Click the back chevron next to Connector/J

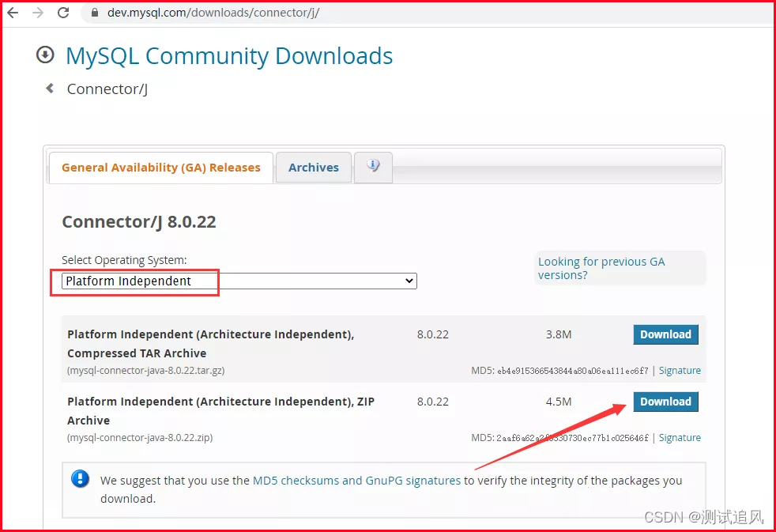(x=50, y=88)
